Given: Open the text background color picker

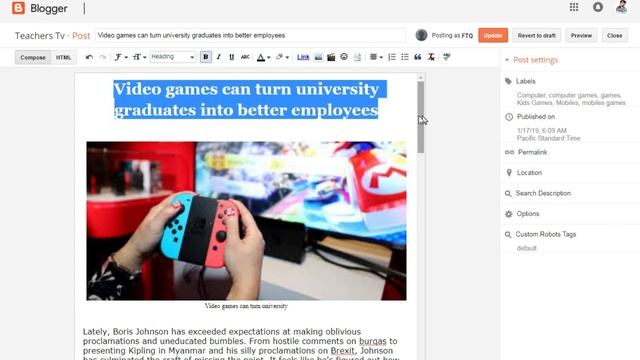Looking at the screenshot, I should click(282, 57).
